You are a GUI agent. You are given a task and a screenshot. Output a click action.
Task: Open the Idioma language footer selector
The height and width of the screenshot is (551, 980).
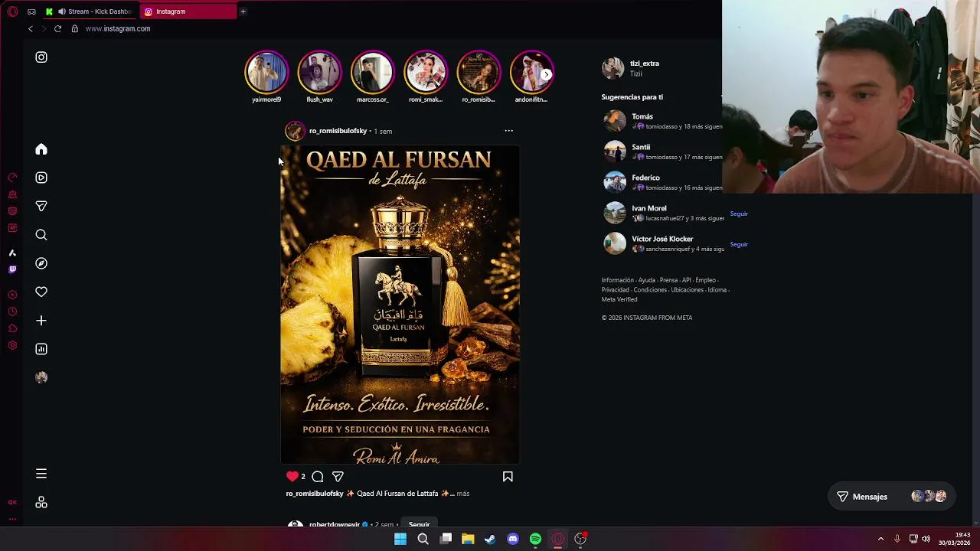[x=717, y=290]
